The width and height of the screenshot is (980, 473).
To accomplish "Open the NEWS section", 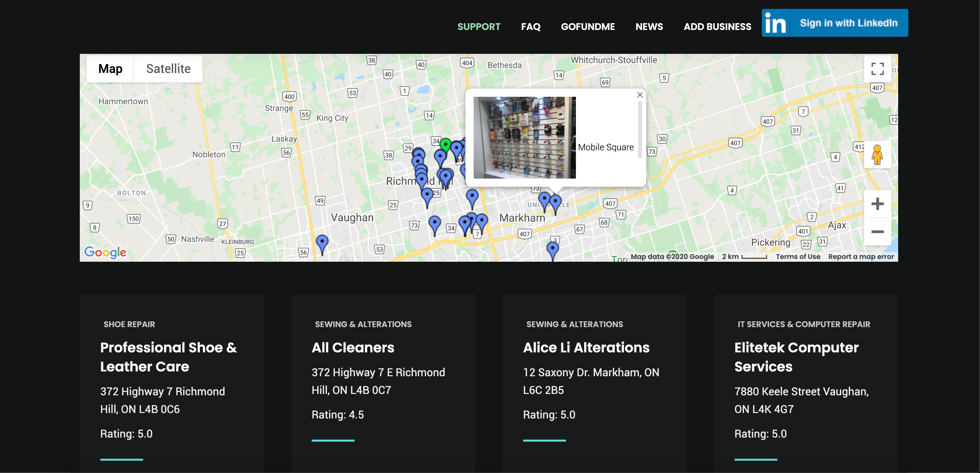I will pos(649,27).
